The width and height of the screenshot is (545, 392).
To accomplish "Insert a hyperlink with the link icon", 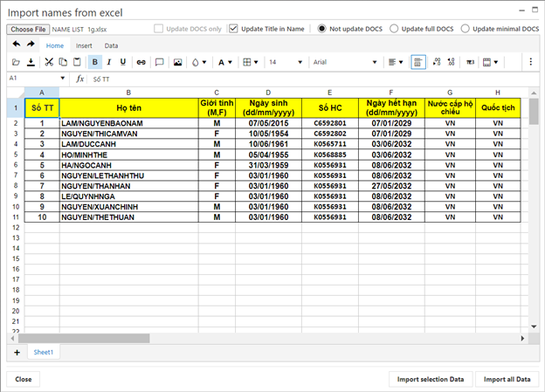I will (x=141, y=62).
